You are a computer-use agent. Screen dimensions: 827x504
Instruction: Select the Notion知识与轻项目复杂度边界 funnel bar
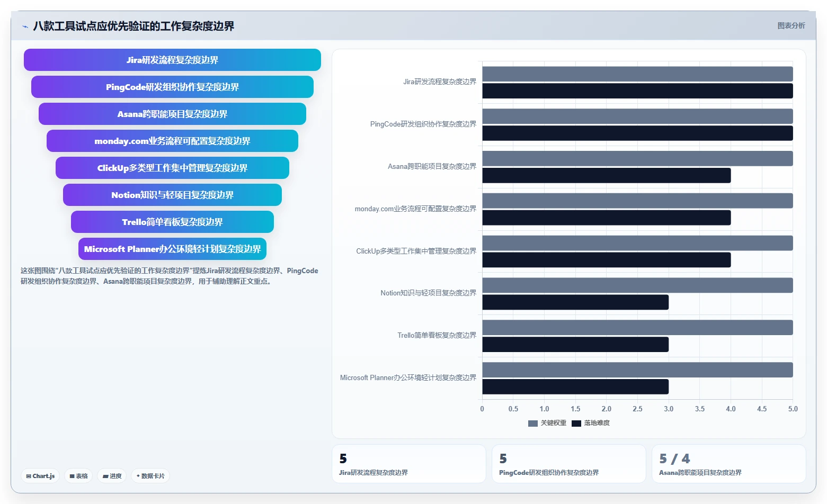pyautogui.click(x=172, y=195)
